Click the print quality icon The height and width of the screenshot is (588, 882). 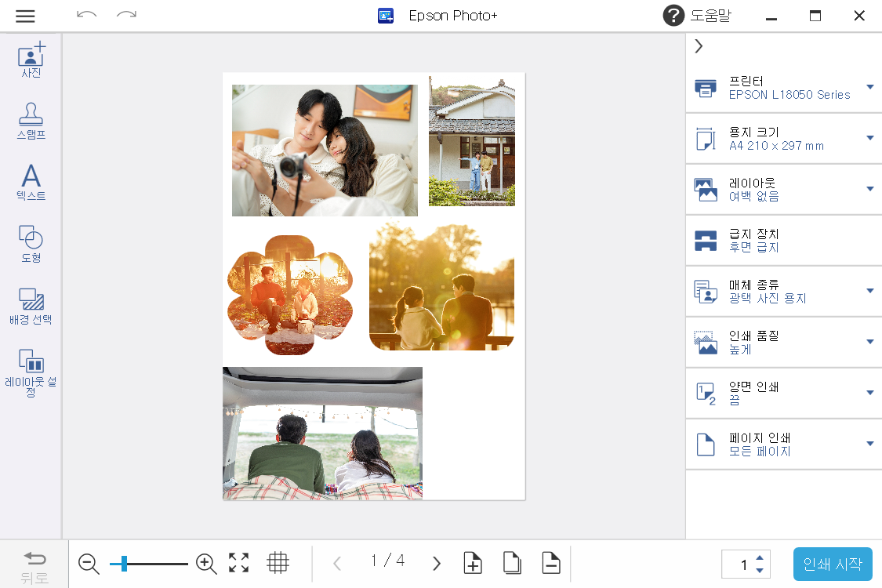pos(706,343)
